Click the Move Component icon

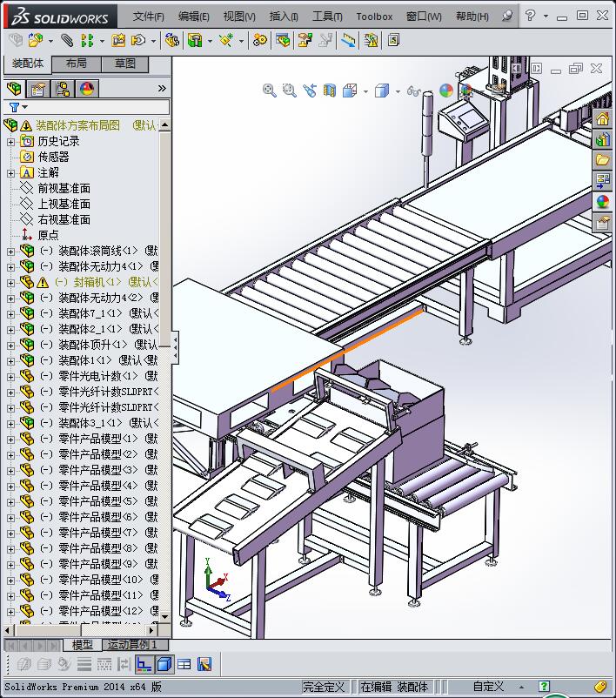[138, 41]
